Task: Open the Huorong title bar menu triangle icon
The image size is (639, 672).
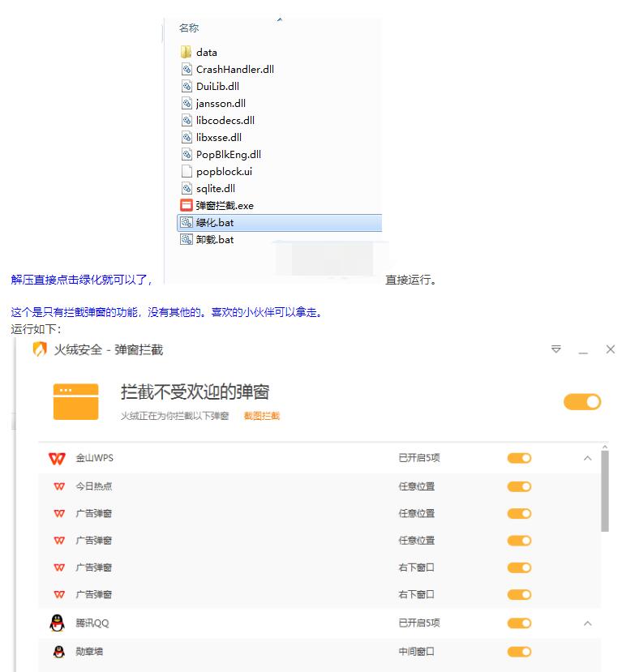Action: [x=555, y=349]
